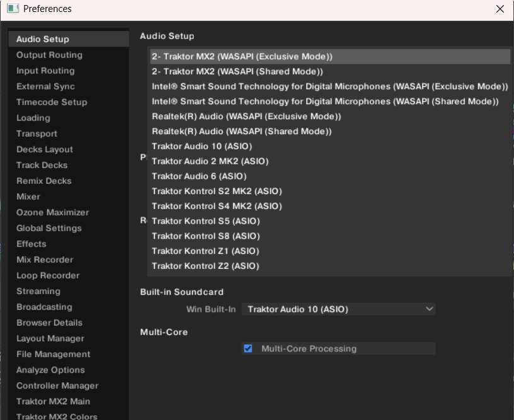Open Transport settings in the sidebar
This screenshot has width=514, height=420.
(x=69, y=133)
